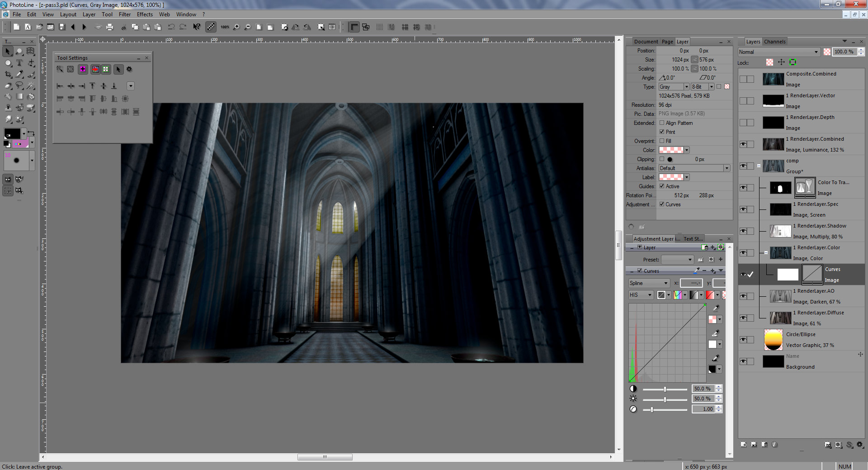Open the Page tab
868x470 pixels.
click(667, 42)
